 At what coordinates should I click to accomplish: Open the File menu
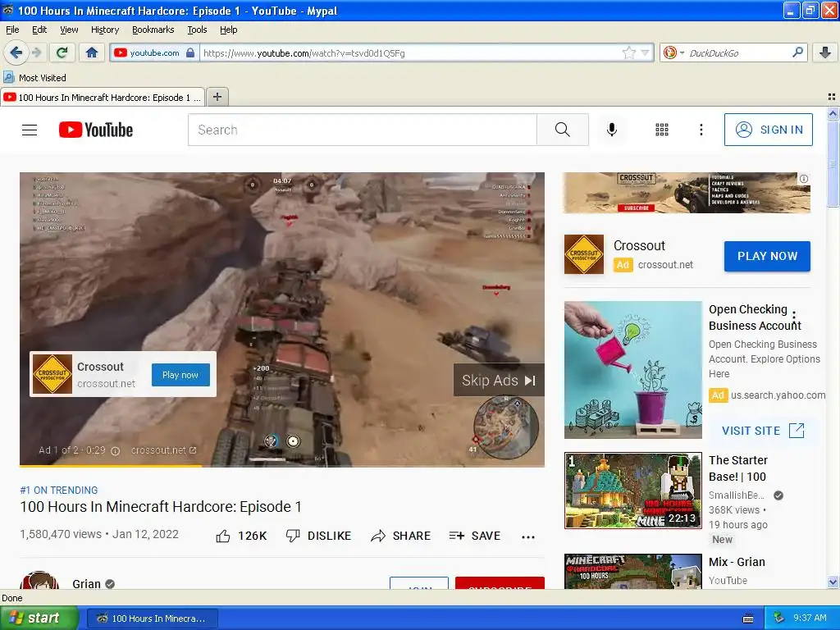click(x=12, y=30)
